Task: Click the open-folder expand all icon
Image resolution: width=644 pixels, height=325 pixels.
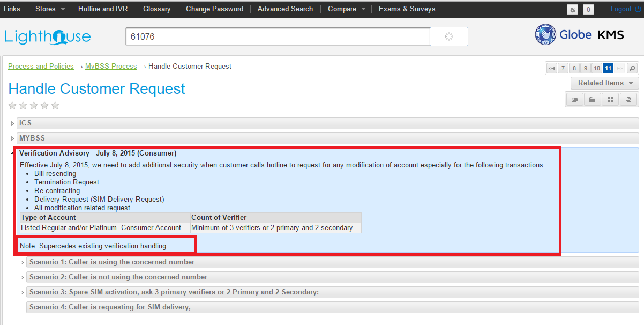Action: (x=574, y=100)
